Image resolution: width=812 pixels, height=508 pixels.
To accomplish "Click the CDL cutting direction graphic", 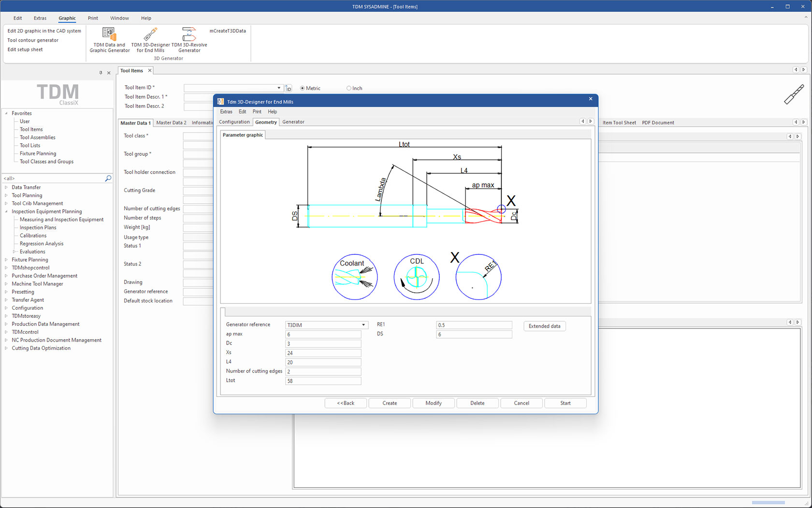I will tap(417, 277).
